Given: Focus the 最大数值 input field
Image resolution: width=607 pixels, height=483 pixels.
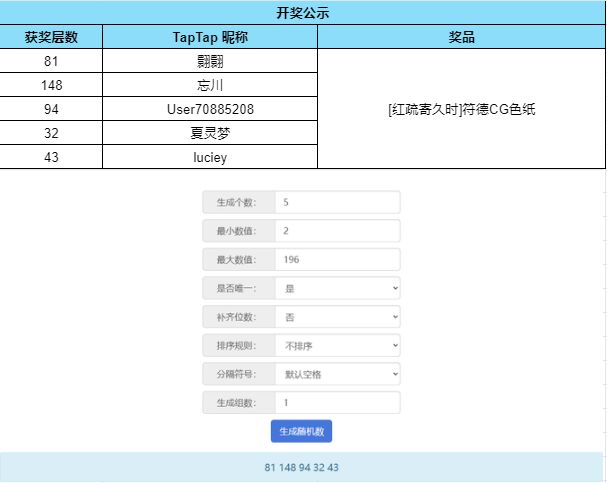Looking at the screenshot, I should tap(338, 260).
